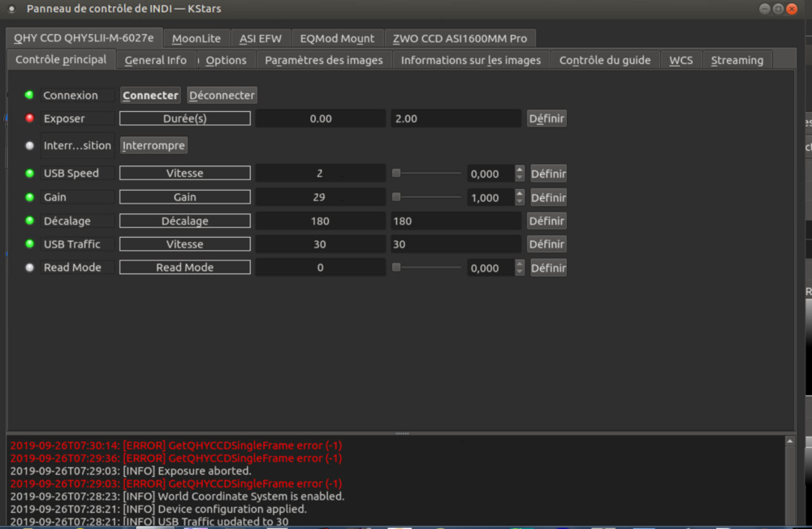The image size is (812, 529).
Task: Open the WCS tab
Action: pyautogui.click(x=681, y=60)
